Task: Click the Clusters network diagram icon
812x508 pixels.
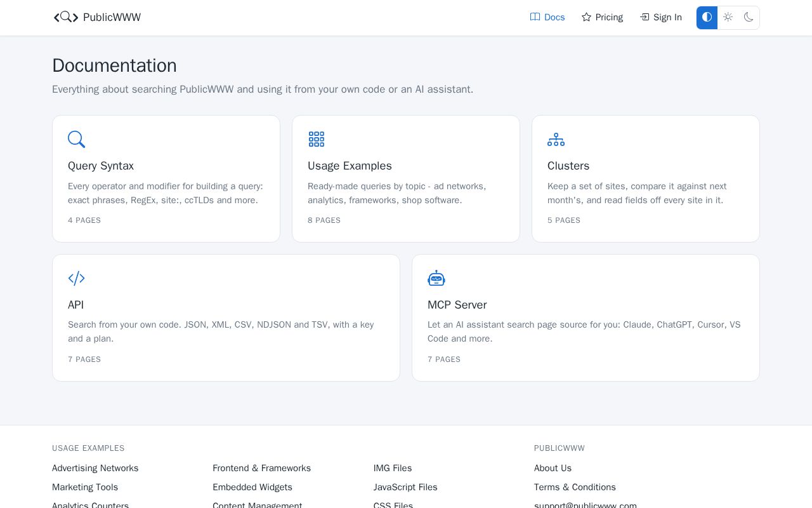Action: click(x=556, y=139)
